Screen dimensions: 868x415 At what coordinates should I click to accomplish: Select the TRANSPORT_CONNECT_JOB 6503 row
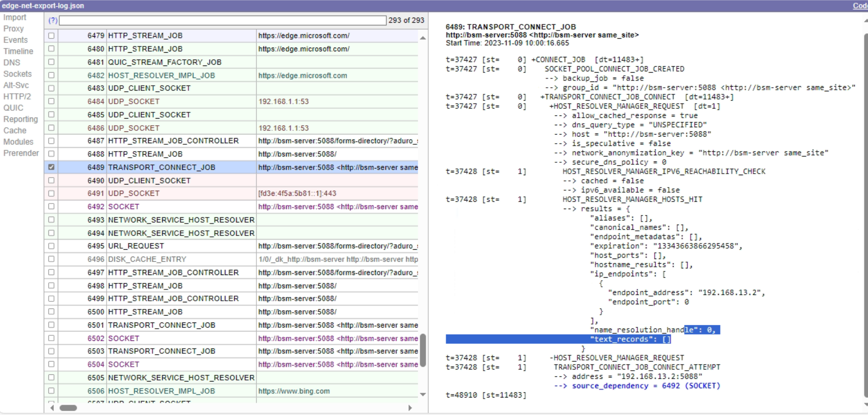(x=231, y=351)
